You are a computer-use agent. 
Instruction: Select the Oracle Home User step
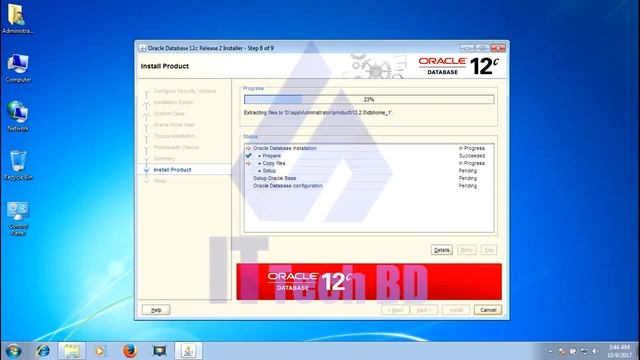[174, 124]
